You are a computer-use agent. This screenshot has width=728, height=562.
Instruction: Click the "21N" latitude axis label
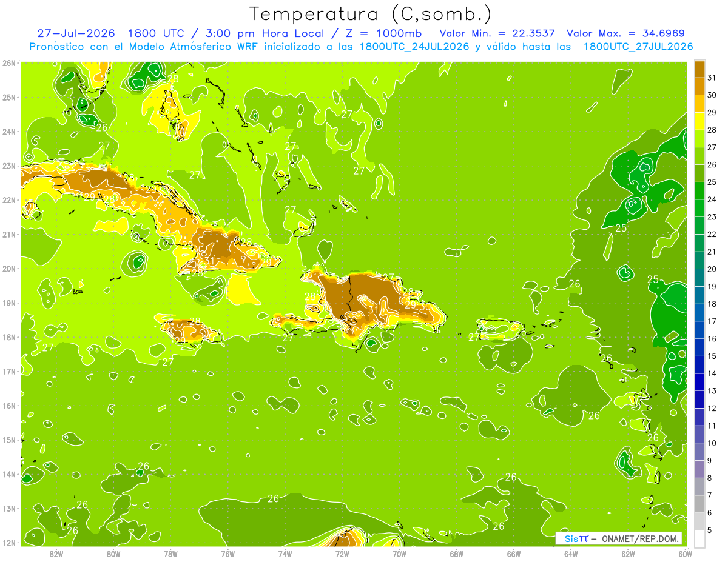pyautogui.click(x=9, y=234)
